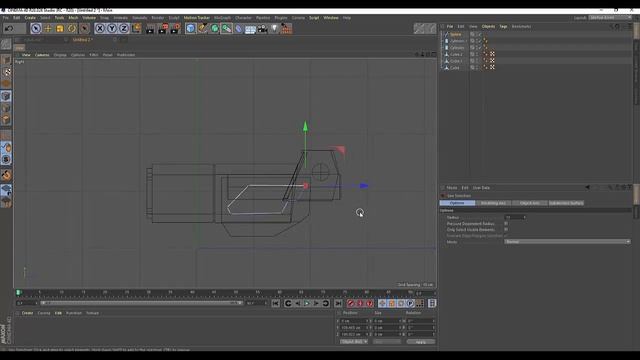Click the green playhead at frame zero
The width and height of the screenshot is (640, 360).
click(18, 293)
